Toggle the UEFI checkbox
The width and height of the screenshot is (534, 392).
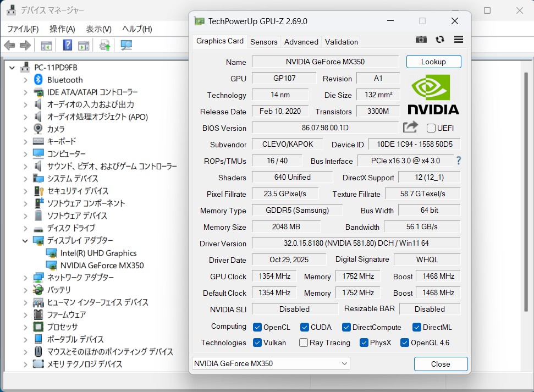431,128
